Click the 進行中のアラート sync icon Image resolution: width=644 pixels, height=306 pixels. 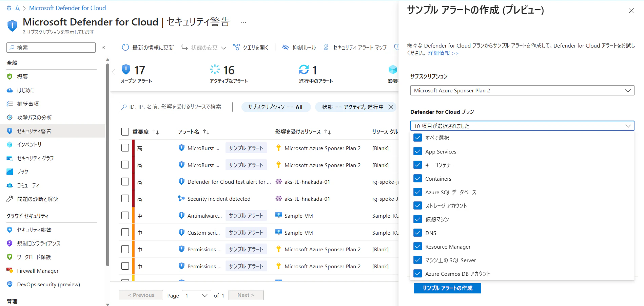[304, 69]
